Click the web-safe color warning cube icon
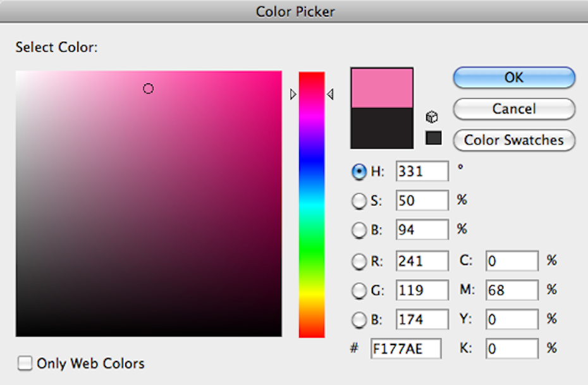This screenshot has width=588, height=385. tap(432, 118)
